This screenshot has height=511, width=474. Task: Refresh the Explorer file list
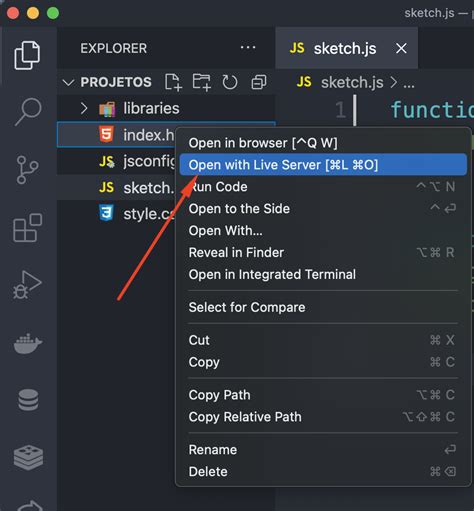click(x=230, y=82)
